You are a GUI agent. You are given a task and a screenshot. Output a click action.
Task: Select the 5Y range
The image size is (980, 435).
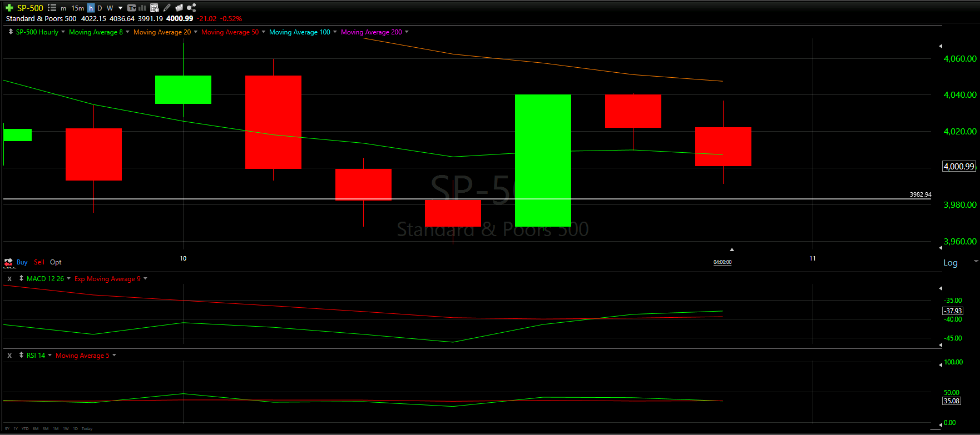7,429
